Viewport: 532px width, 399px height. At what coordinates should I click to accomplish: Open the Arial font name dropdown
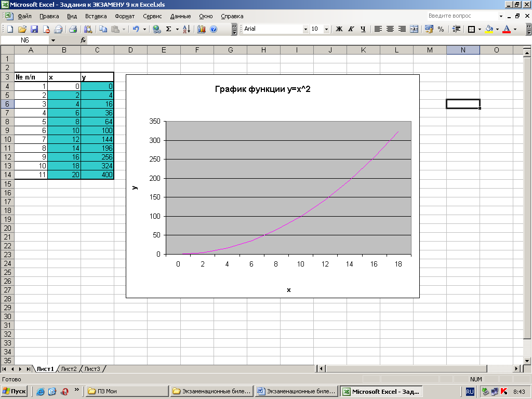click(x=305, y=29)
